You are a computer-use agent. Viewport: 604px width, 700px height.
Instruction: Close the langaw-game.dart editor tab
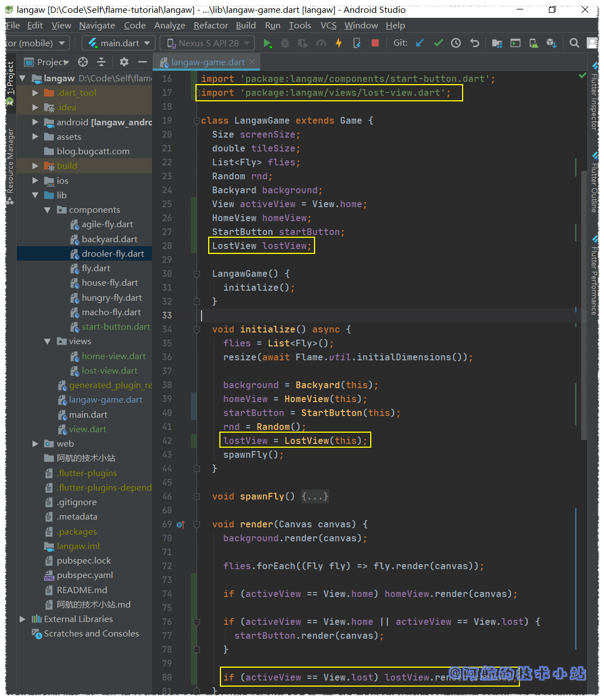[x=252, y=62]
